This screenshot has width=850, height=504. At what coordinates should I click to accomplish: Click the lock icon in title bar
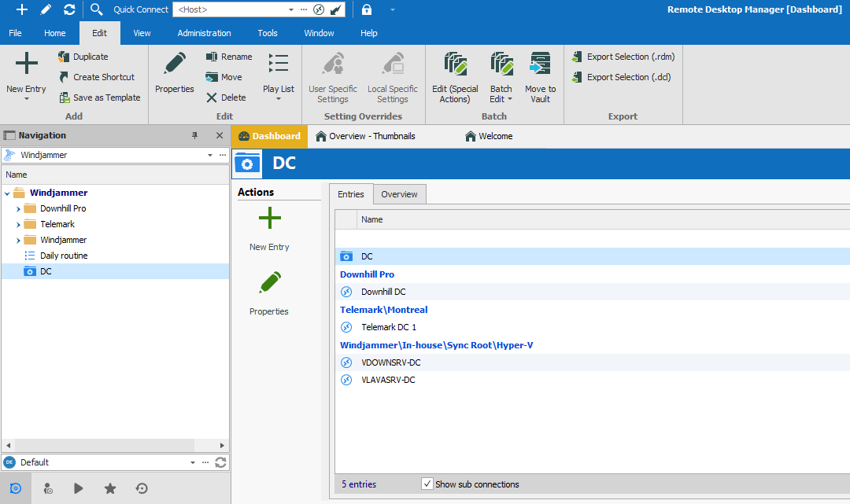367,9
